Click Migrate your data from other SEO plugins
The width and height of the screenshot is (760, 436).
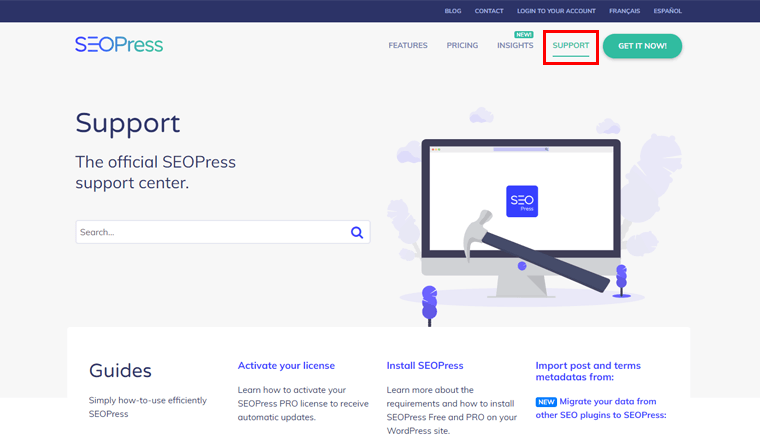tap(601, 408)
